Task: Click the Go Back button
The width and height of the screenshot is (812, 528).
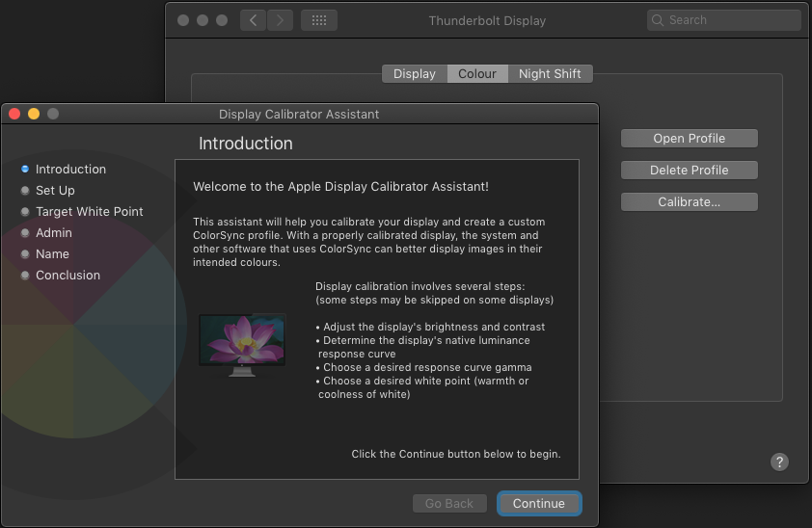Action: (x=449, y=504)
